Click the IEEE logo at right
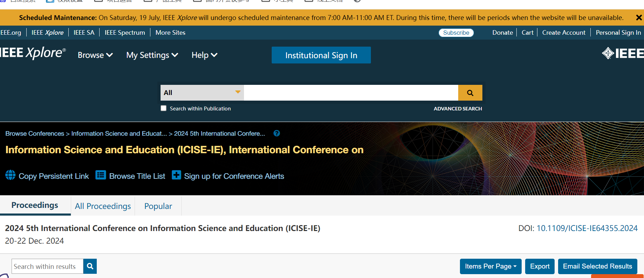The image size is (644, 278). click(623, 53)
